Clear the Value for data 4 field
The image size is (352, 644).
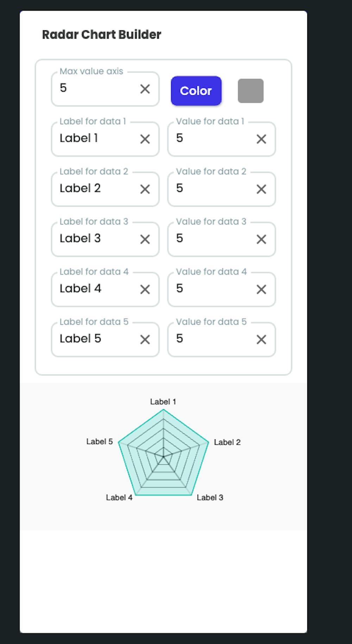coord(261,290)
